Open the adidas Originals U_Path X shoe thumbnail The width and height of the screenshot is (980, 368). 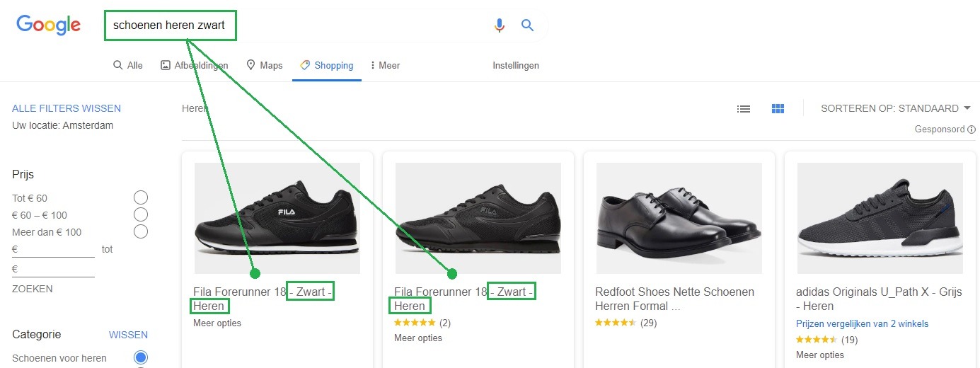point(880,218)
